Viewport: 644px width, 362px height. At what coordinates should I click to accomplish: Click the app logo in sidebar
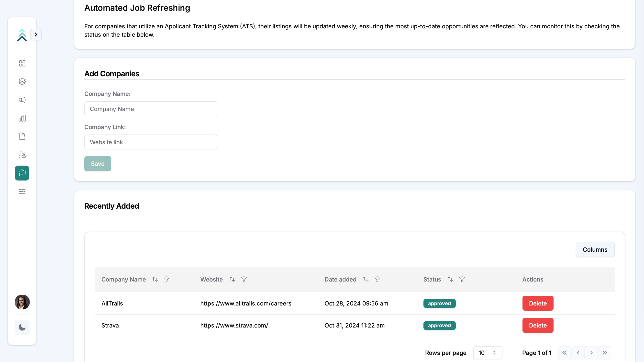(22, 34)
